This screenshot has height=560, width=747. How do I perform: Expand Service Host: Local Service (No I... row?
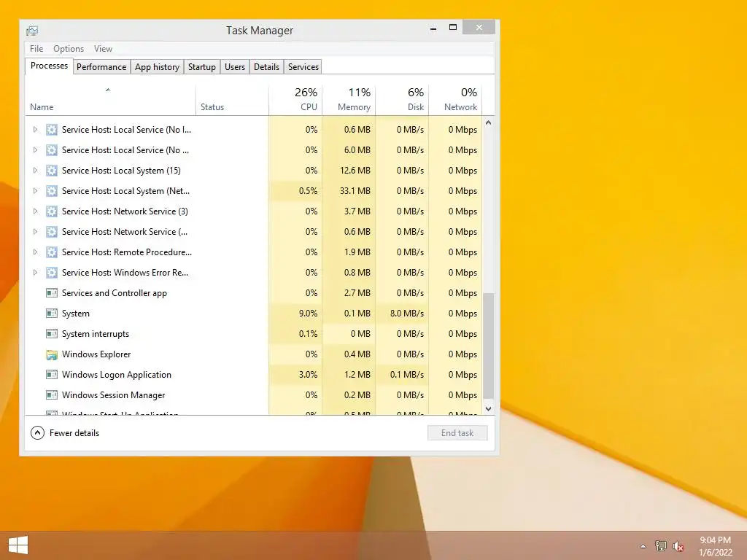35,130
